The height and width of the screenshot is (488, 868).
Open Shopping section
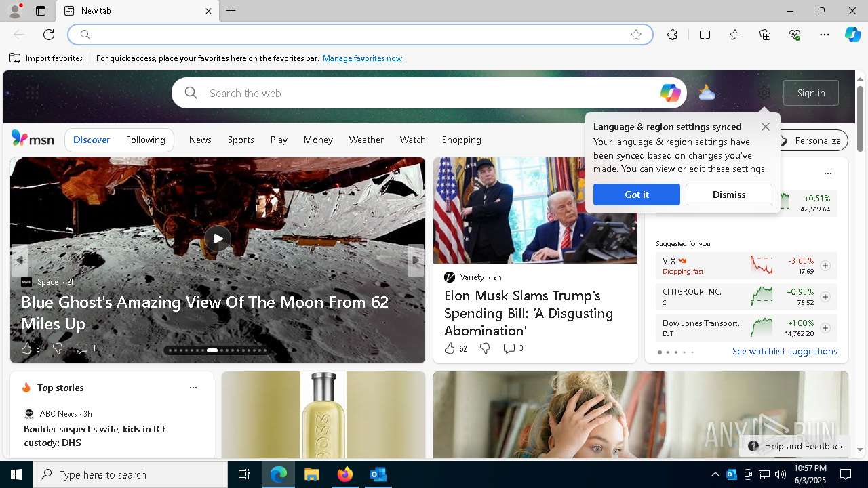[462, 140]
